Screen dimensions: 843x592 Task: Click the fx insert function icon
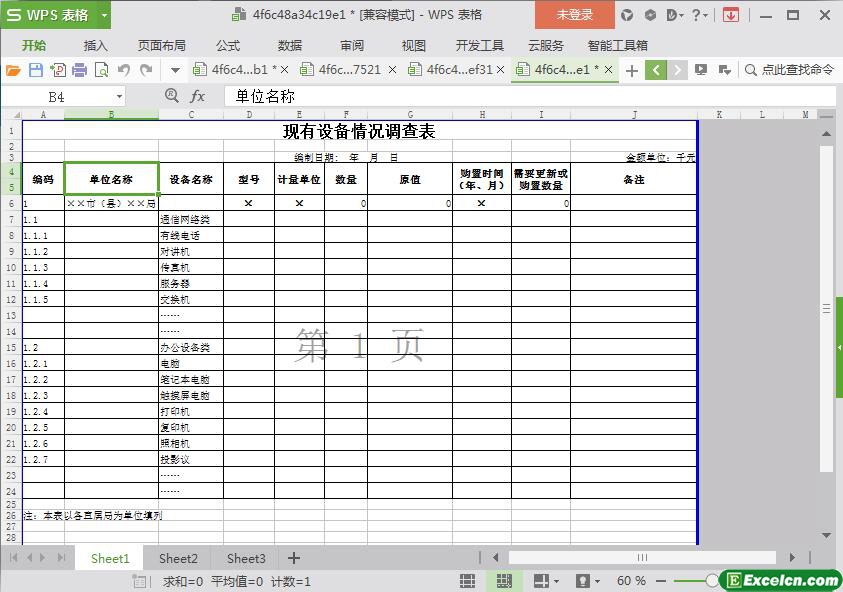click(x=198, y=96)
